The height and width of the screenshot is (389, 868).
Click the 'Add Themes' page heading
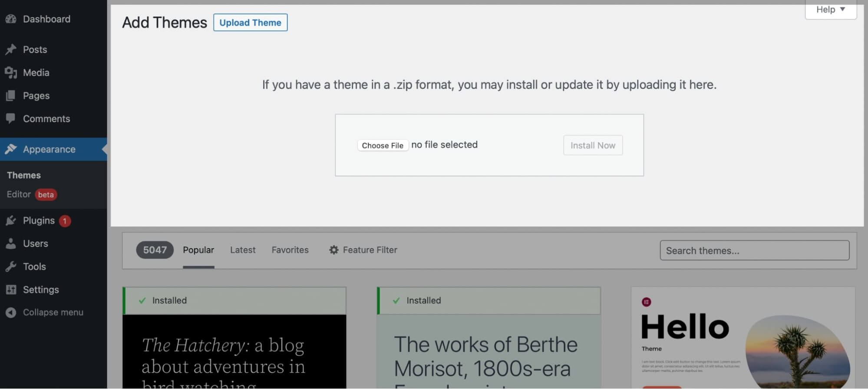coord(165,22)
